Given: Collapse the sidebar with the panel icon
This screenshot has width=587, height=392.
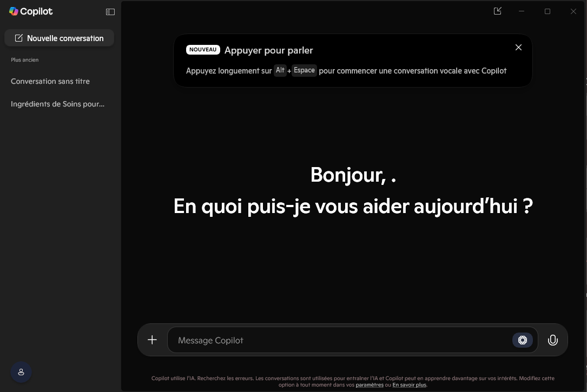Looking at the screenshot, I should 110,12.
